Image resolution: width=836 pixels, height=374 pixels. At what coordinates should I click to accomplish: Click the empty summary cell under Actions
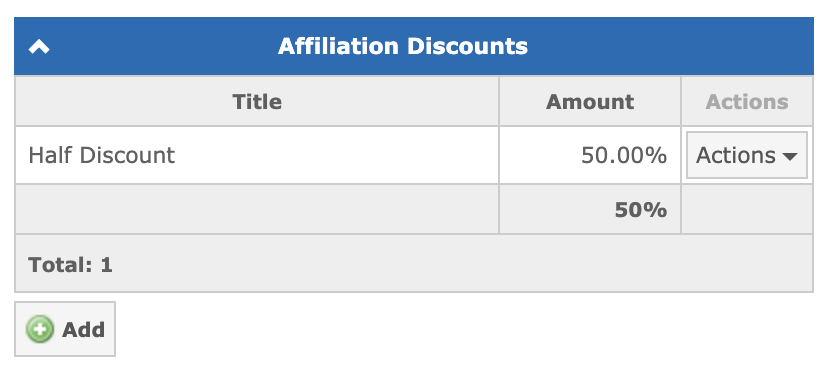click(747, 209)
